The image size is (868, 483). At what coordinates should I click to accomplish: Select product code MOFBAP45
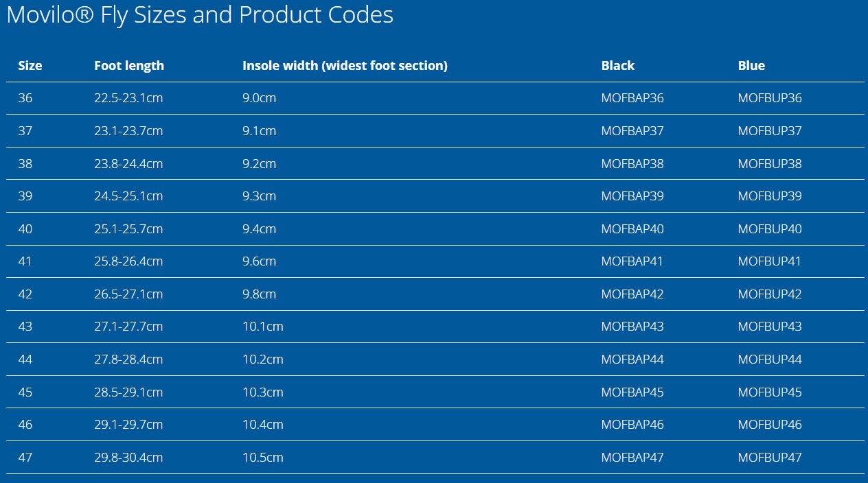(632, 392)
